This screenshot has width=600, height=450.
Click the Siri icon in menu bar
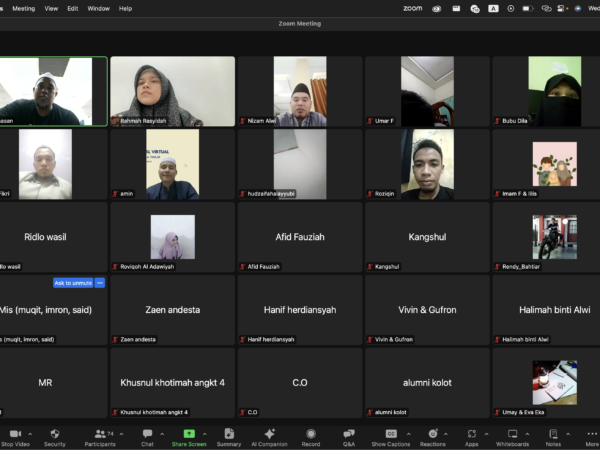[x=578, y=8]
